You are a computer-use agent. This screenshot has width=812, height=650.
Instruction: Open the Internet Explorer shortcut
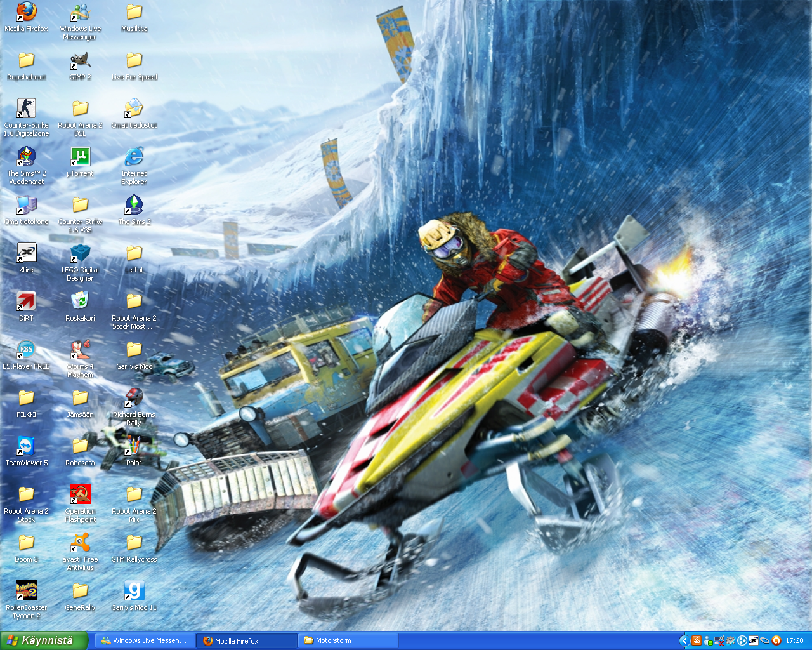click(x=134, y=157)
